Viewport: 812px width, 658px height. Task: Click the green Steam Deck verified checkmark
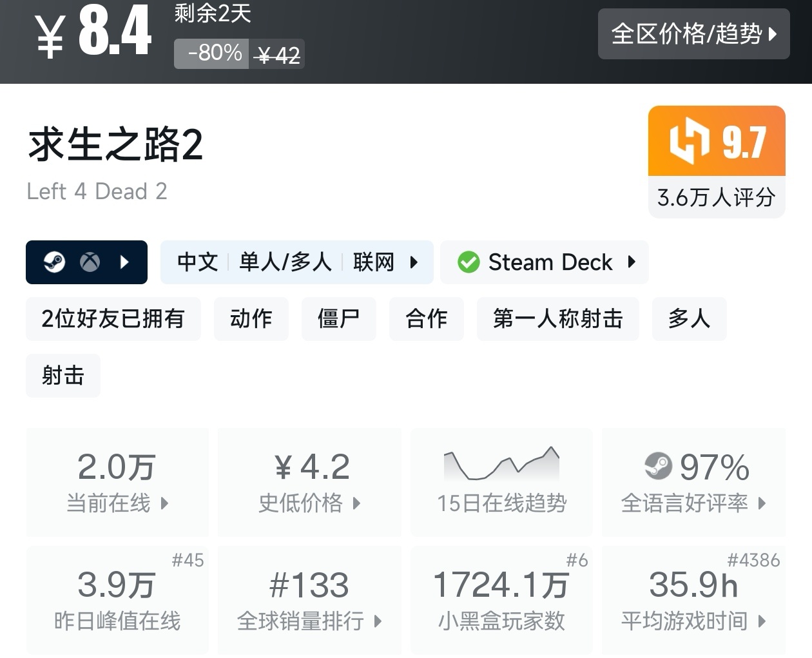coord(469,262)
